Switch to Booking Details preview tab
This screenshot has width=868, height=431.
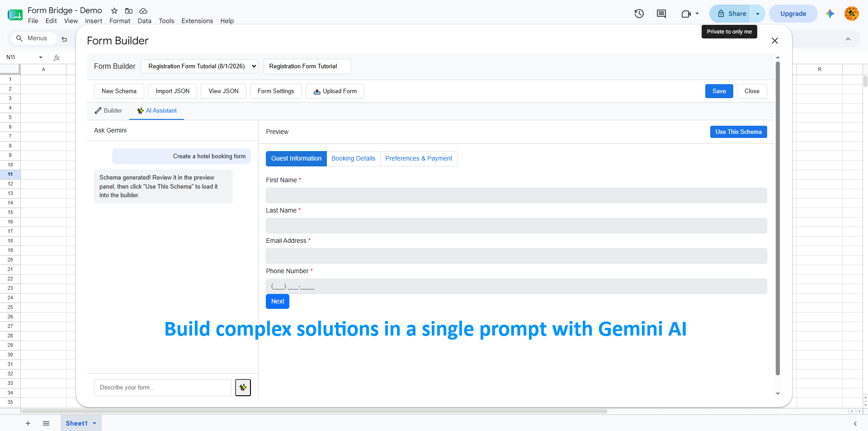(x=354, y=159)
